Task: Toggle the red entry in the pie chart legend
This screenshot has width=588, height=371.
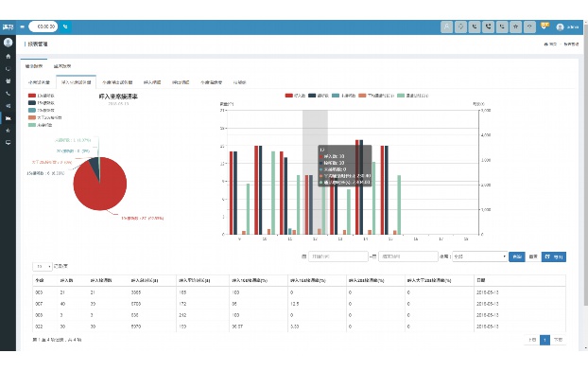Action: [x=42, y=96]
